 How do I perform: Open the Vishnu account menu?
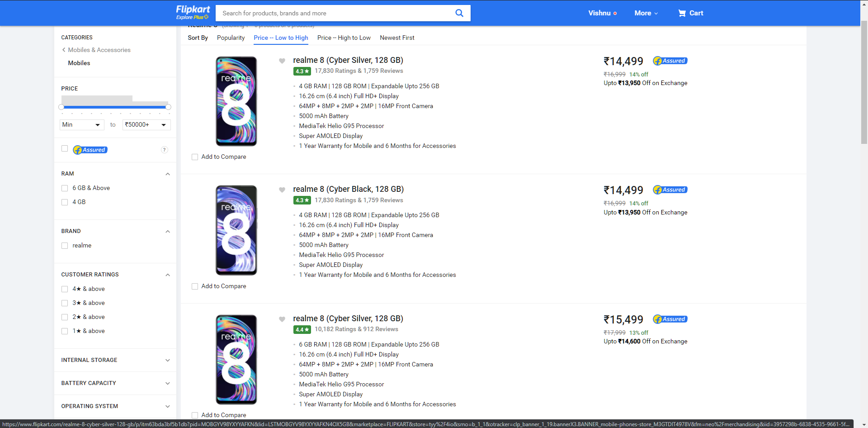pos(602,13)
